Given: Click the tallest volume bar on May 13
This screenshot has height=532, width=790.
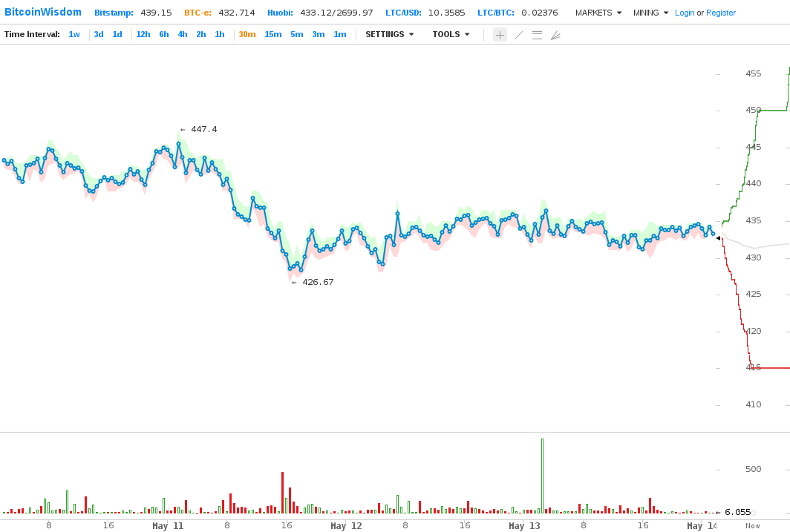Looking at the screenshot, I should click(x=542, y=475).
